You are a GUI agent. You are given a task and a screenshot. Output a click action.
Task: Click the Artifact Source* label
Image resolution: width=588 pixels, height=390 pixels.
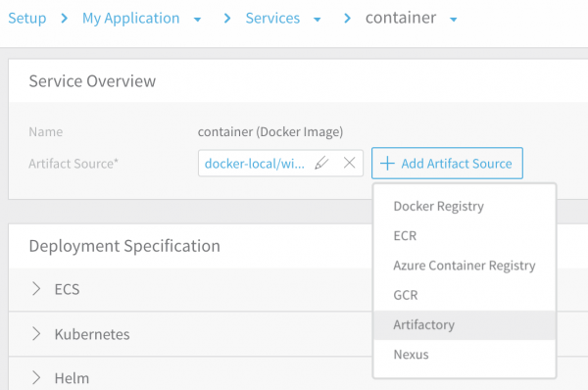point(73,164)
